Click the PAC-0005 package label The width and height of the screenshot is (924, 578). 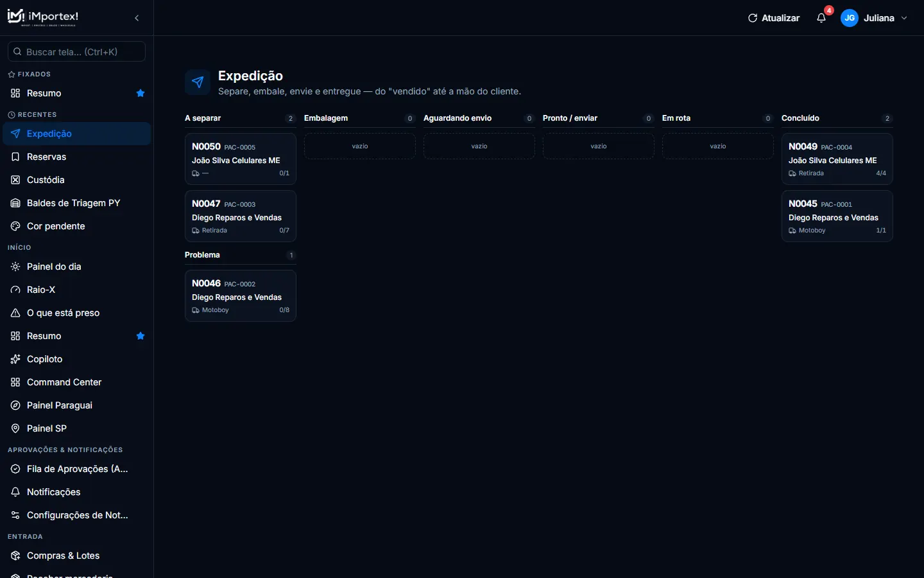point(240,147)
